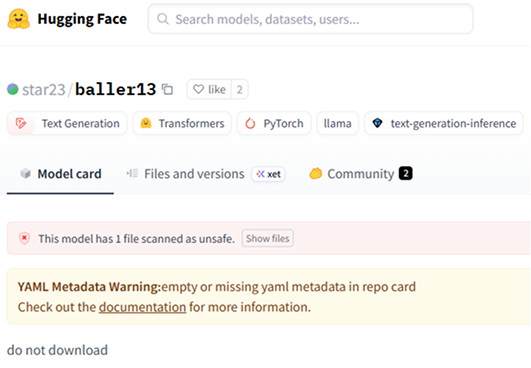
Task: Open the Hugging Face home text link
Action: click(x=82, y=19)
